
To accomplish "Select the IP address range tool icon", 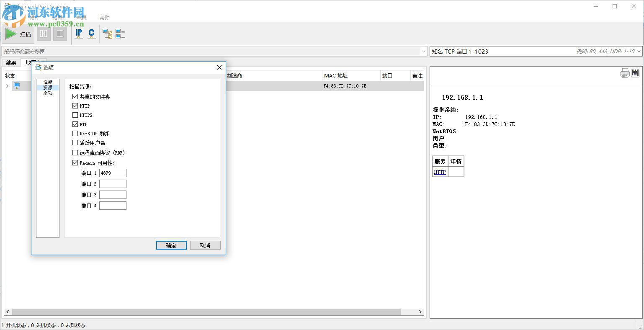I will (78, 34).
